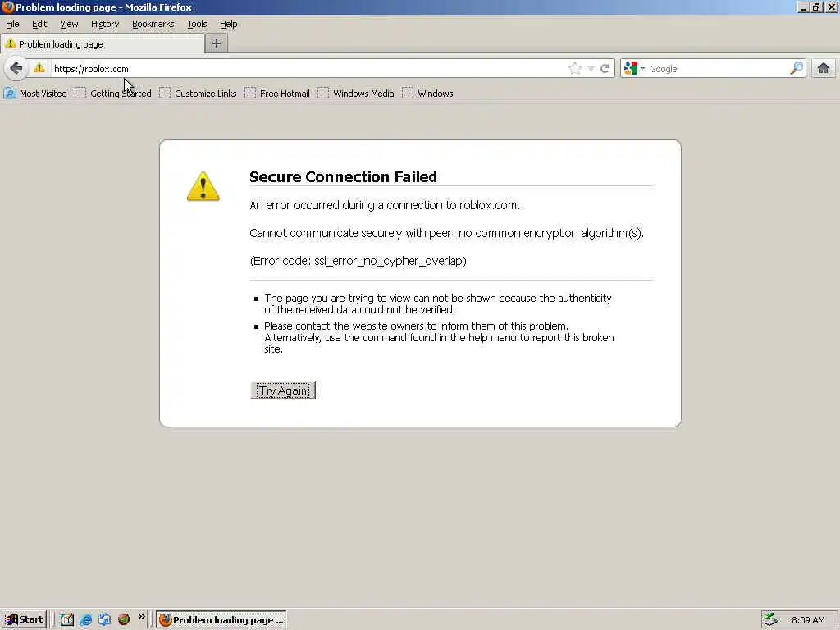Image resolution: width=840 pixels, height=630 pixels.
Task: Open the Help menu
Action: [228, 24]
